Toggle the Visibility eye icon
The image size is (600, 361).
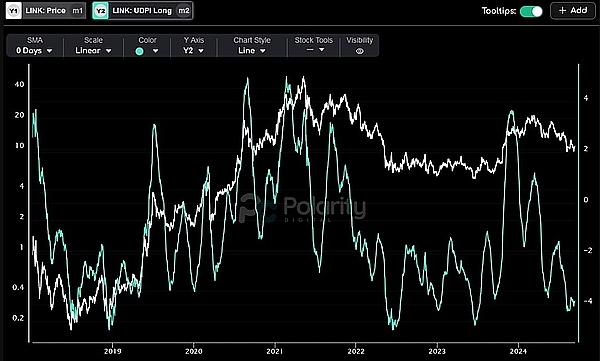[x=359, y=51]
